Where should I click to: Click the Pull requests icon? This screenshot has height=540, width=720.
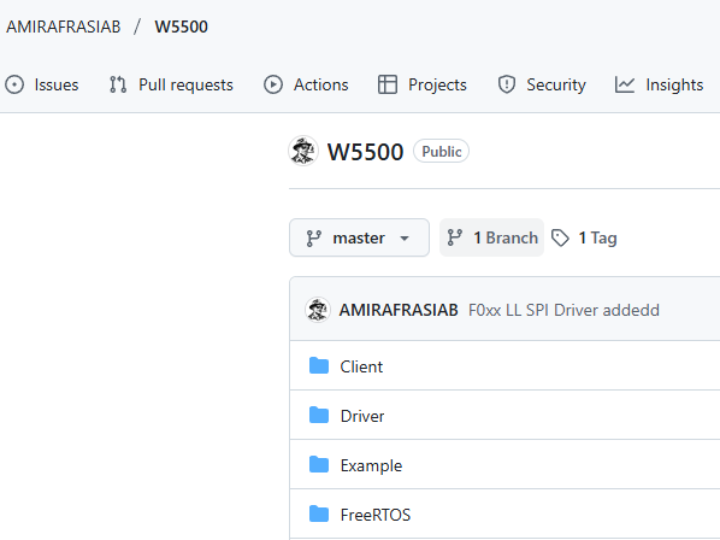click(x=118, y=85)
